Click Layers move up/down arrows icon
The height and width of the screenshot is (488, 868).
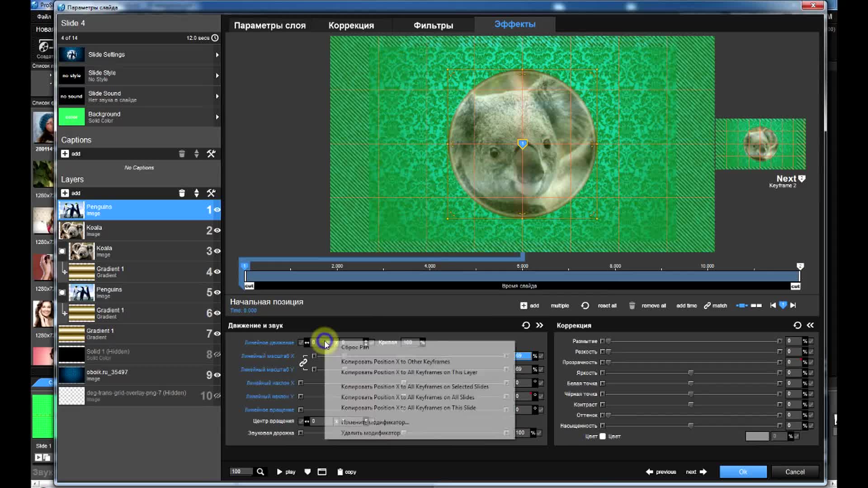pos(196,193)
